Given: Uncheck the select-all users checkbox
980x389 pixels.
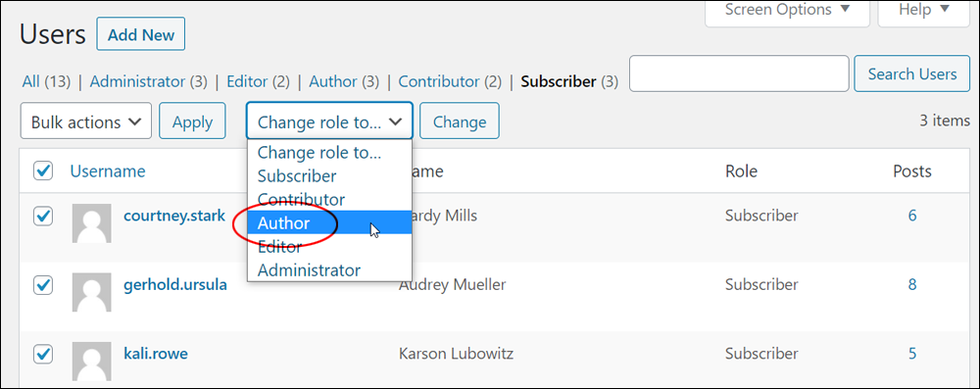Looking at the screenshot, I should (x=42, y=170).
